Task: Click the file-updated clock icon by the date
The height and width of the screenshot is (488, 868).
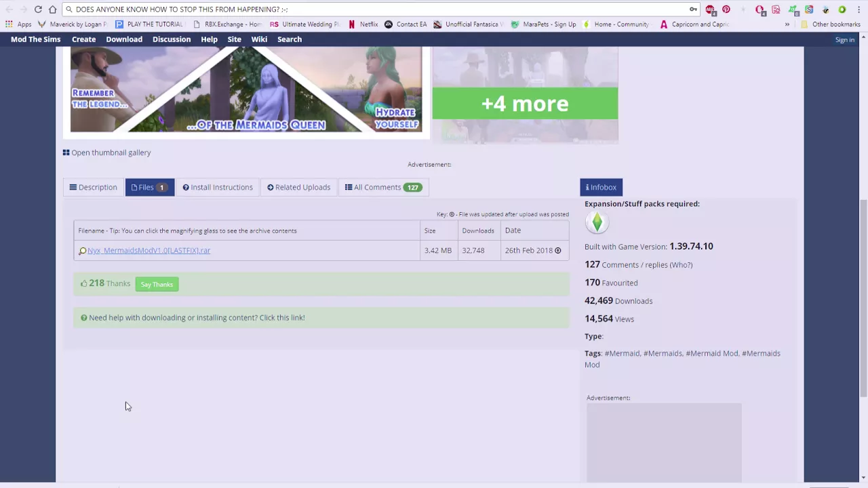Action: pos(558,251)
